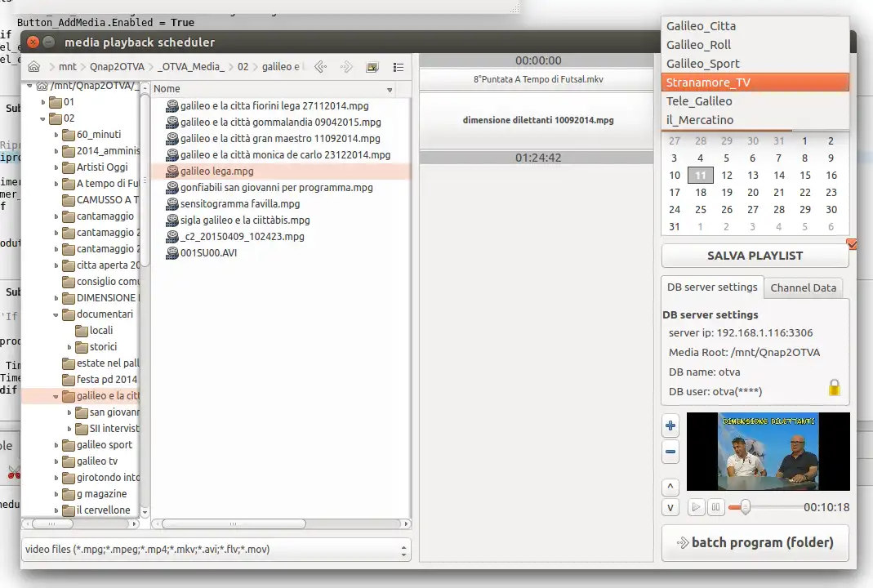Click the file list horizontal scrollbar
Image resolution: width=873 pixels, height=588 pixels.
[234, 524]
